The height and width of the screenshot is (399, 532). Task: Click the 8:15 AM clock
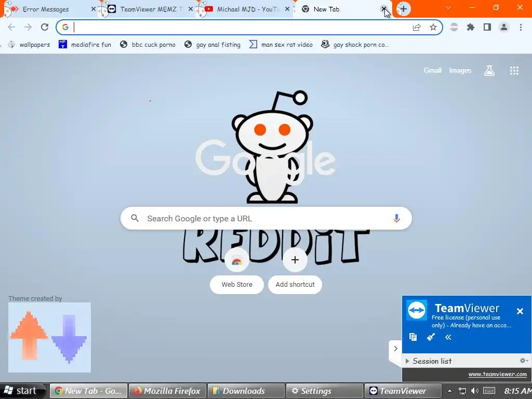pyautogui.click(x=518, y=391)
